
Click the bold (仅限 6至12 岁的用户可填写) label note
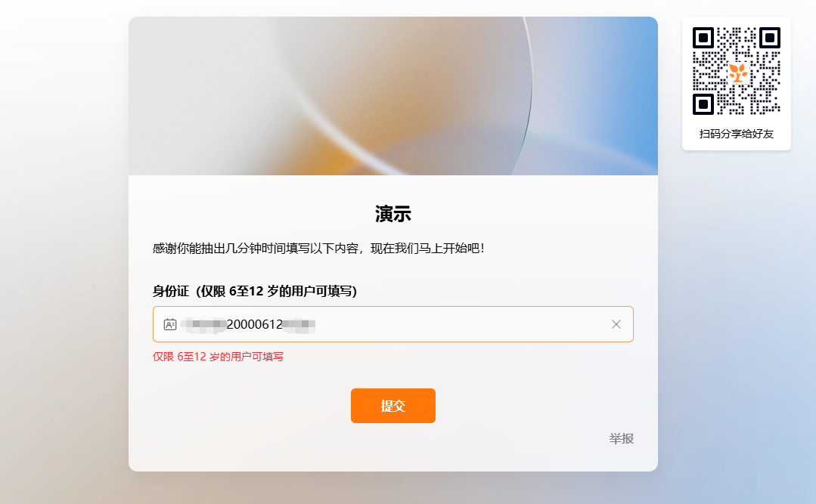pos(276,291)
